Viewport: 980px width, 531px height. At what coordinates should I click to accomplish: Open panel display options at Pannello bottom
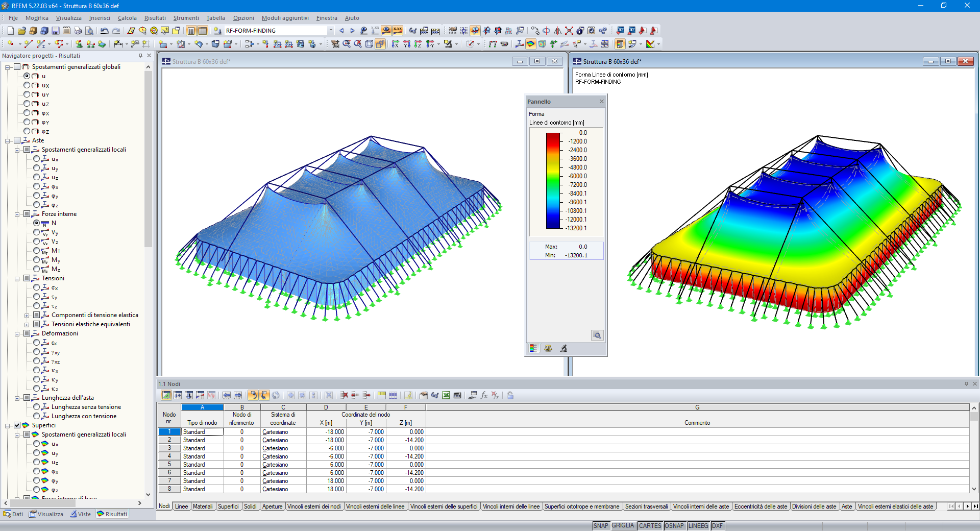(533, 348)
